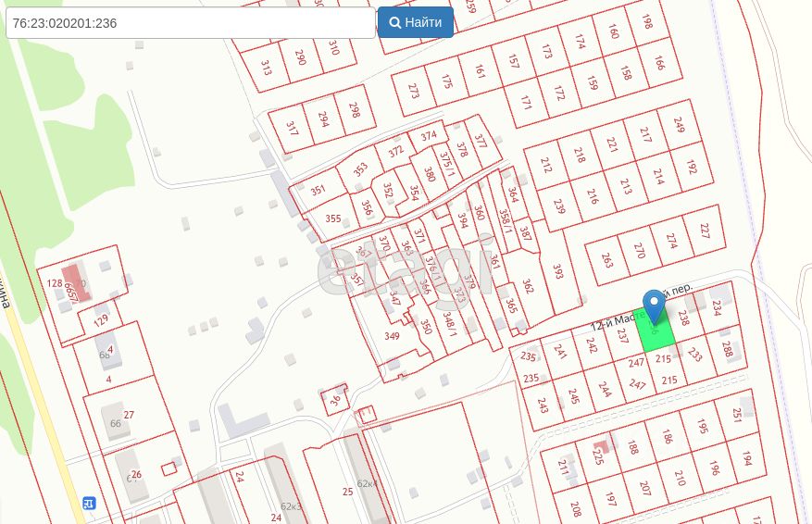Select parcel labeled 393
The height and width of the screenshot is (524, 812).
pos(558,272)
